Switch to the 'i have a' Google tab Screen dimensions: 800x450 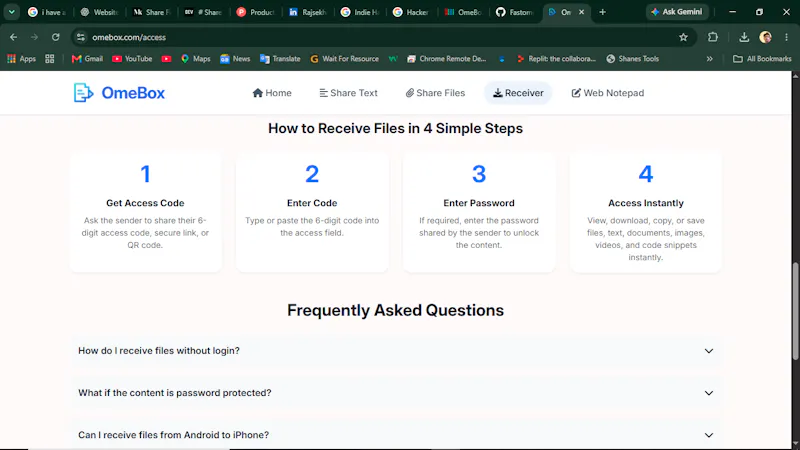point(47,12)
